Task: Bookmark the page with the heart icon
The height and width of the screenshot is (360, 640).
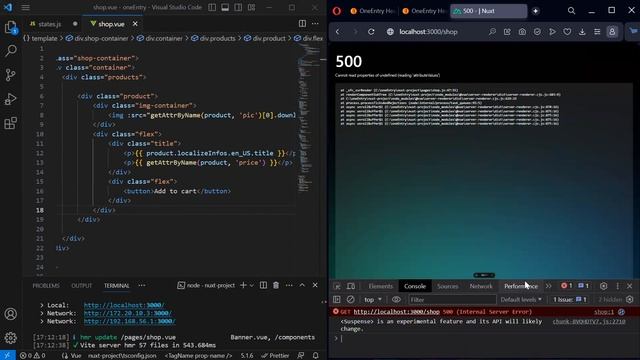Action: pos(567,32)
